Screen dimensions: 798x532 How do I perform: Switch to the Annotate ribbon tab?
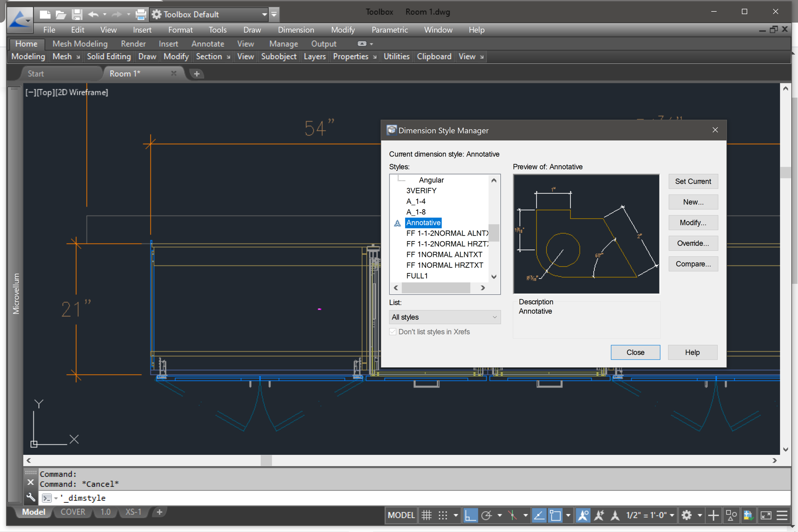(207, 44)
